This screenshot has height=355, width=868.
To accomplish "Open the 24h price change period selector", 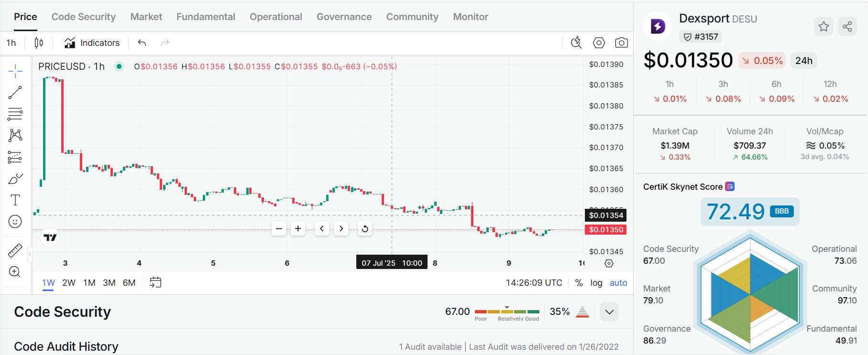I will click(x=803, y=61).
